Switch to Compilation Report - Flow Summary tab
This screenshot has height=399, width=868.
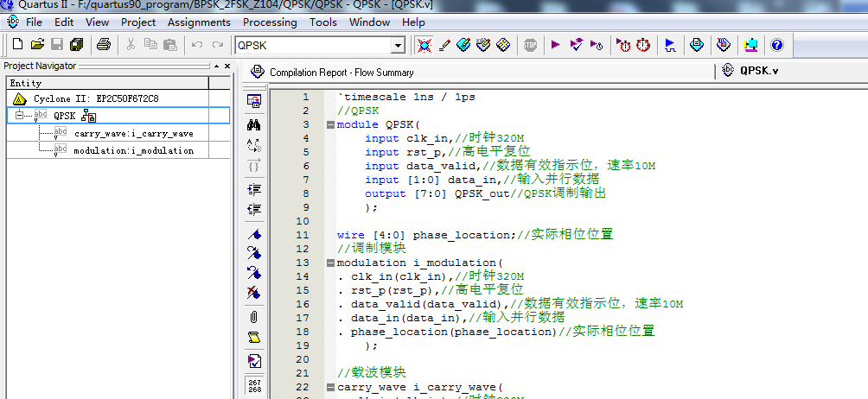[341, 73]
